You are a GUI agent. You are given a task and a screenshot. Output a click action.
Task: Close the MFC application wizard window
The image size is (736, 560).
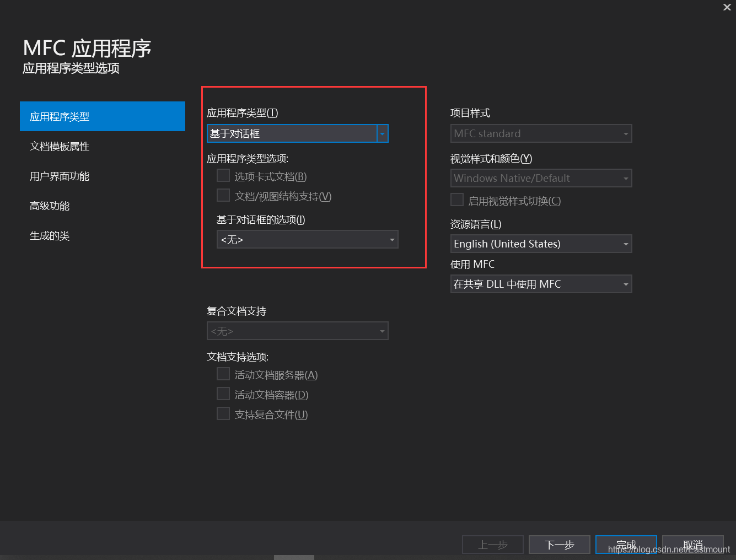click(x=727, y=7)
